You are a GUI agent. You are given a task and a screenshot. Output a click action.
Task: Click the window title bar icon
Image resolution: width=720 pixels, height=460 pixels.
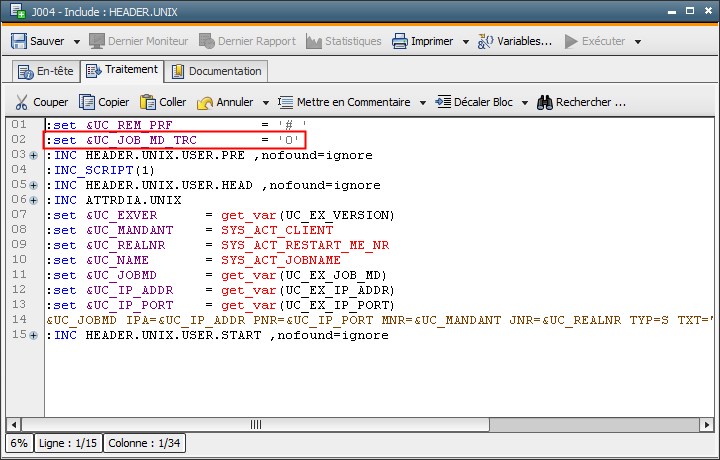(x=17, y=11)
